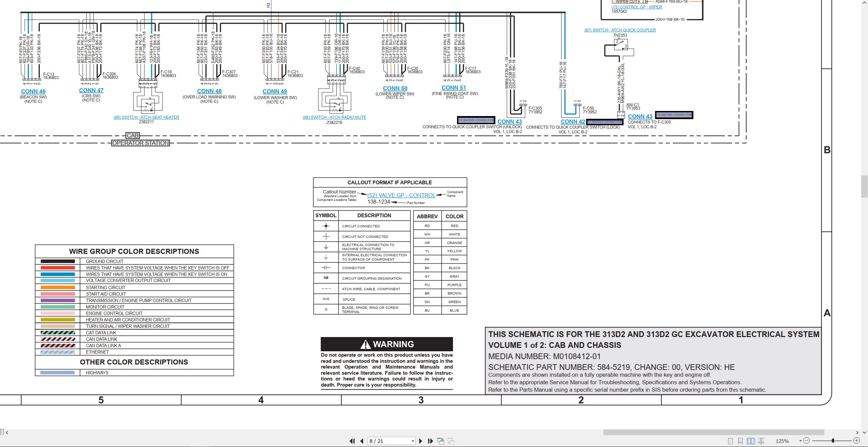Open the CONN 49 link
The image size is (868, 447).
[275, 91]
